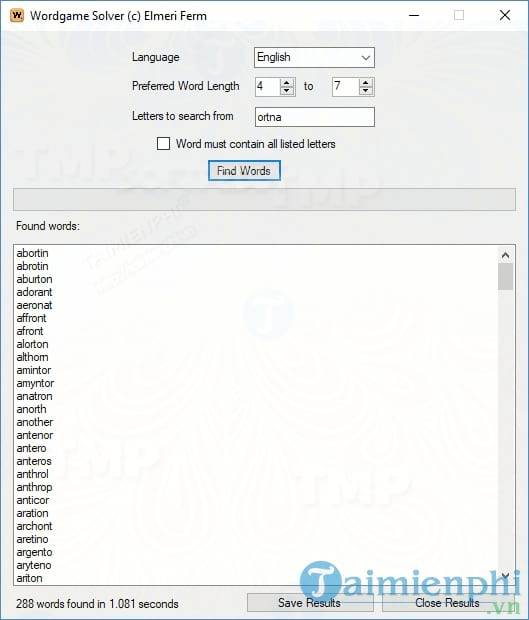This screenshot has width=529, height=620.
Task: Select the word anatron in results
Action: point(34,396)
